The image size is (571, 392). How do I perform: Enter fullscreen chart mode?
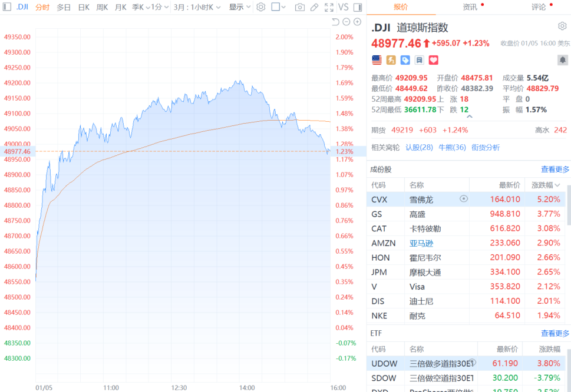(329, 7)
